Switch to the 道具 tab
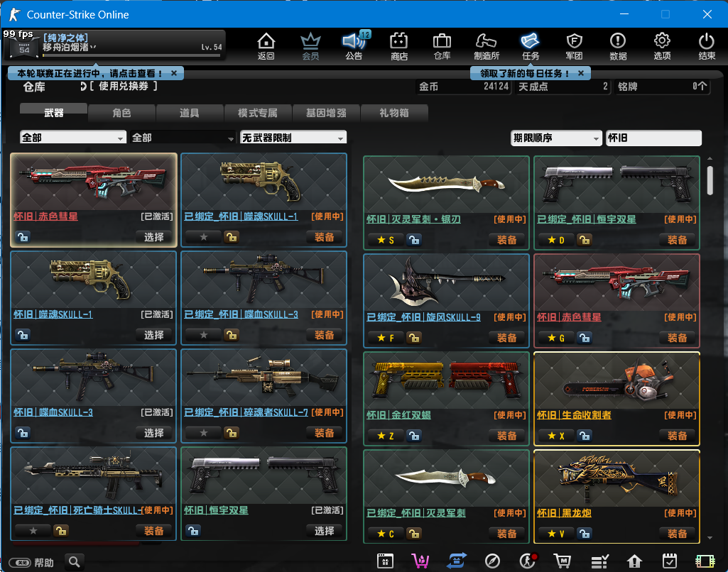 (190, 113)
